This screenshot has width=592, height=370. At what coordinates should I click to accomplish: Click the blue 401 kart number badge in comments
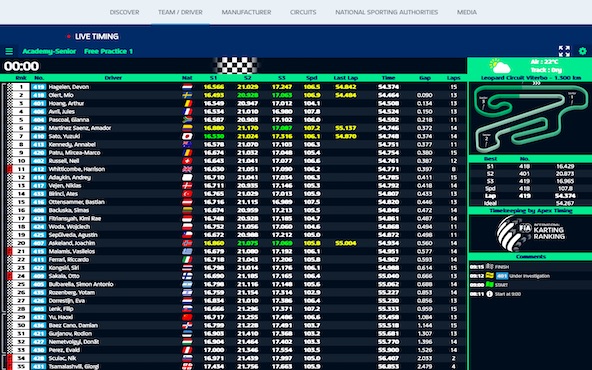pos(502,276)
